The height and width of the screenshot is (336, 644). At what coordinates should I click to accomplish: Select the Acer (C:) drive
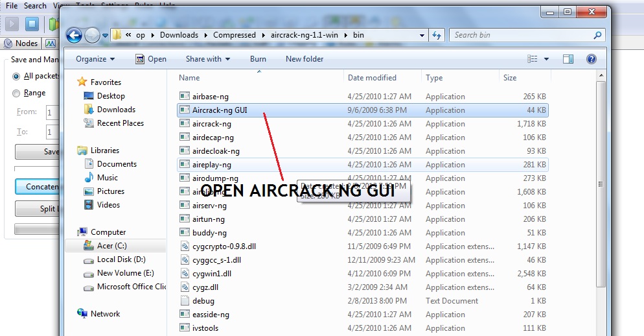click(x=111, y=246)
